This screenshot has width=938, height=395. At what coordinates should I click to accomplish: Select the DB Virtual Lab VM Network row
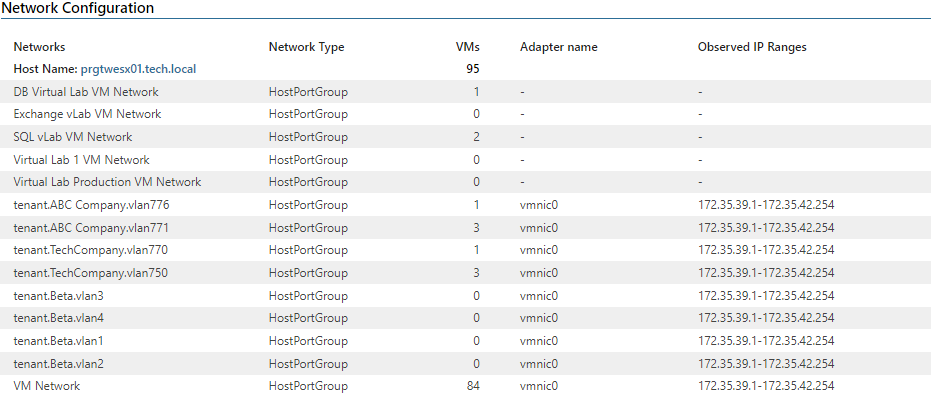point(467,92)
